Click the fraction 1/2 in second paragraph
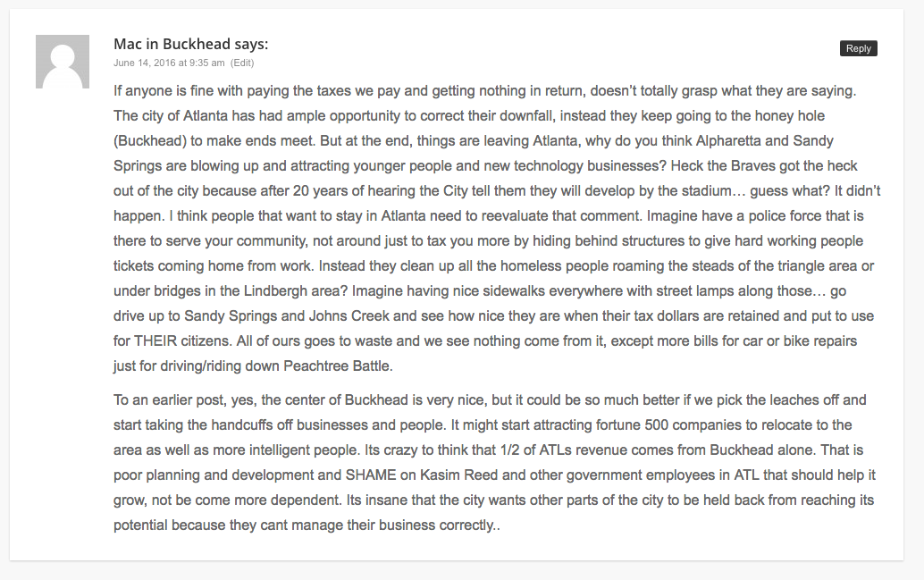Image resolution: width=924 pixels, height=580 pixels. pyautogui.click(x=509, y=450)
